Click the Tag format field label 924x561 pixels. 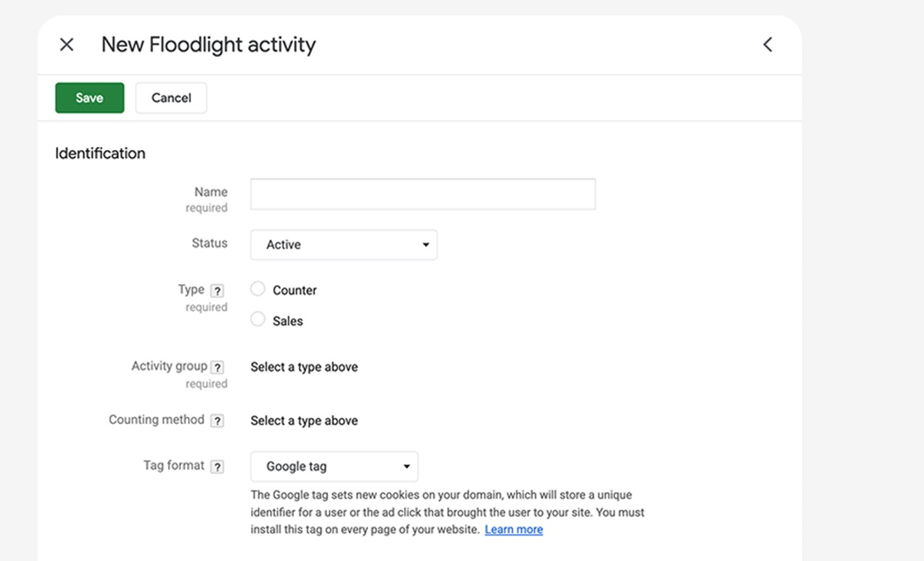pos(174,466)
